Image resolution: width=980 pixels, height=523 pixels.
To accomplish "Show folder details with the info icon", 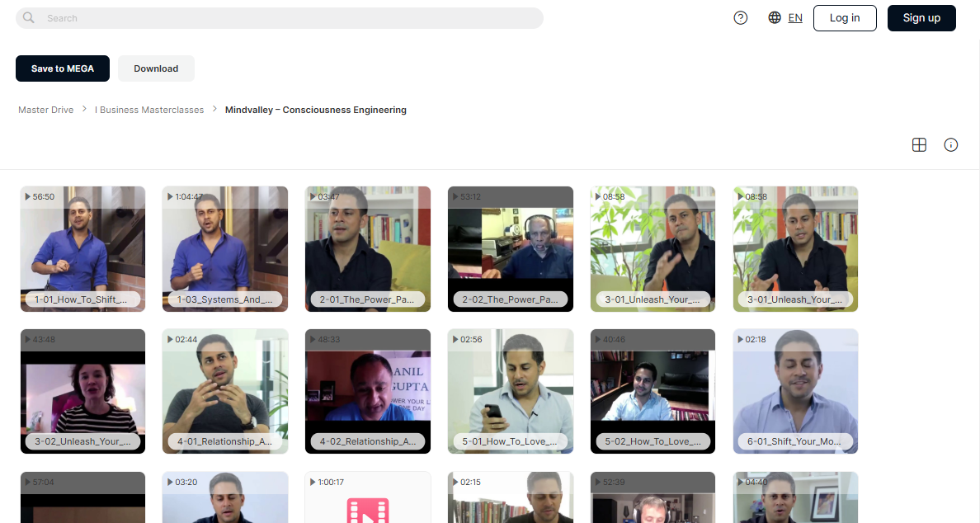I will pyautogui.click(x=950, y=145).
